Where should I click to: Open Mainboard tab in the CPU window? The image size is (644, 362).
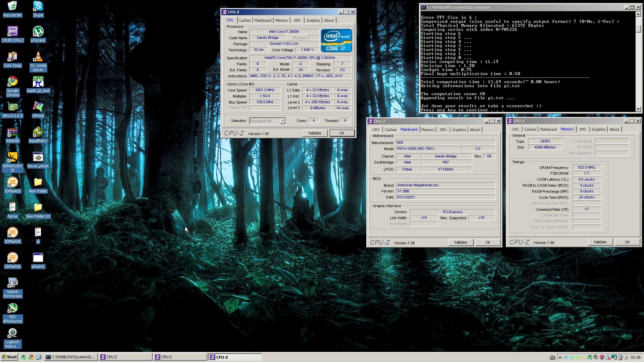pos(263,21)
